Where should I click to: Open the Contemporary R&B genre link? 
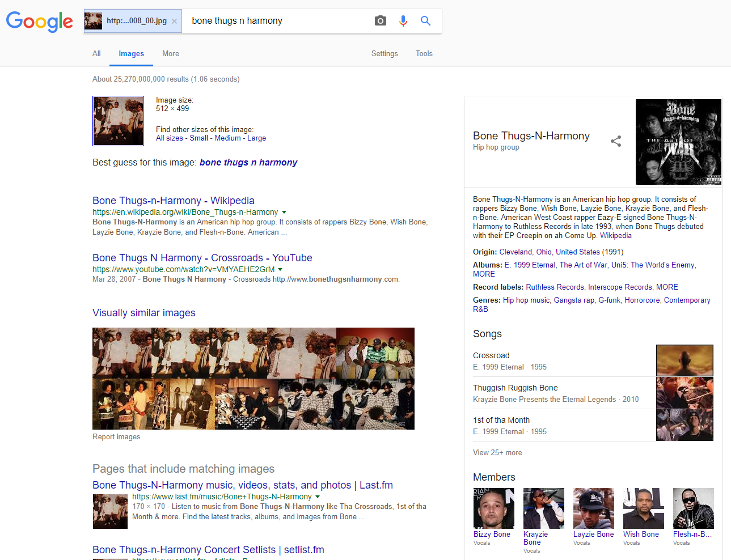click(591, 305)
